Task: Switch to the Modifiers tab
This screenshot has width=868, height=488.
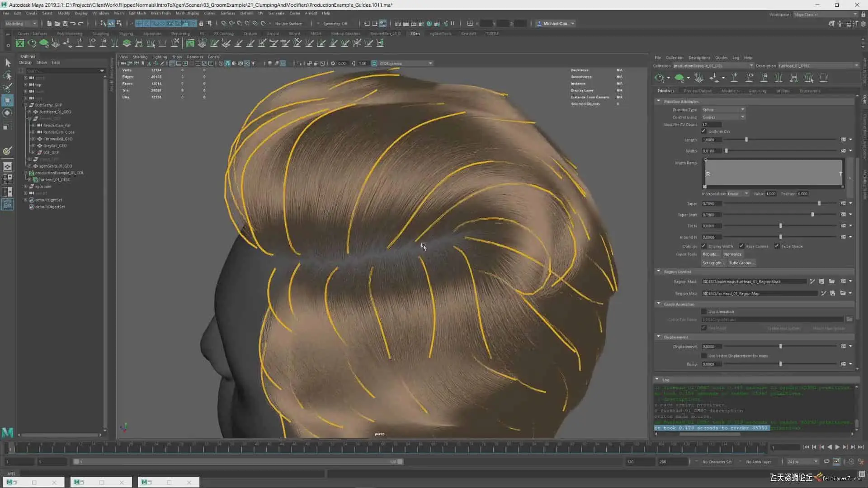Action: (730, 91)
